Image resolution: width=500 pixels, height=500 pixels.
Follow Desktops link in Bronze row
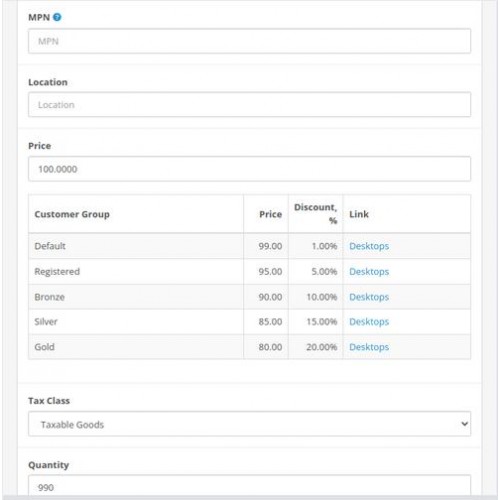pyautogui.click(x=369, y=297)
